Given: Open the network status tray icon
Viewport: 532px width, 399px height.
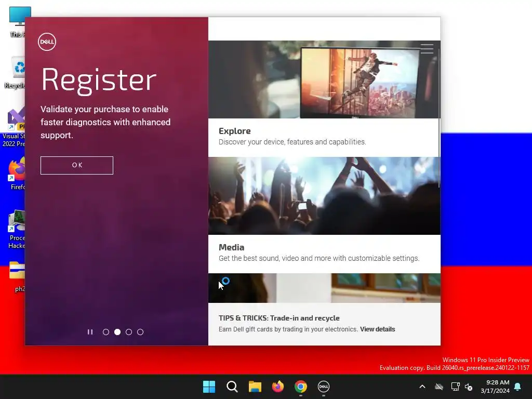Looking at the screenshot, I should pos(455,387).
